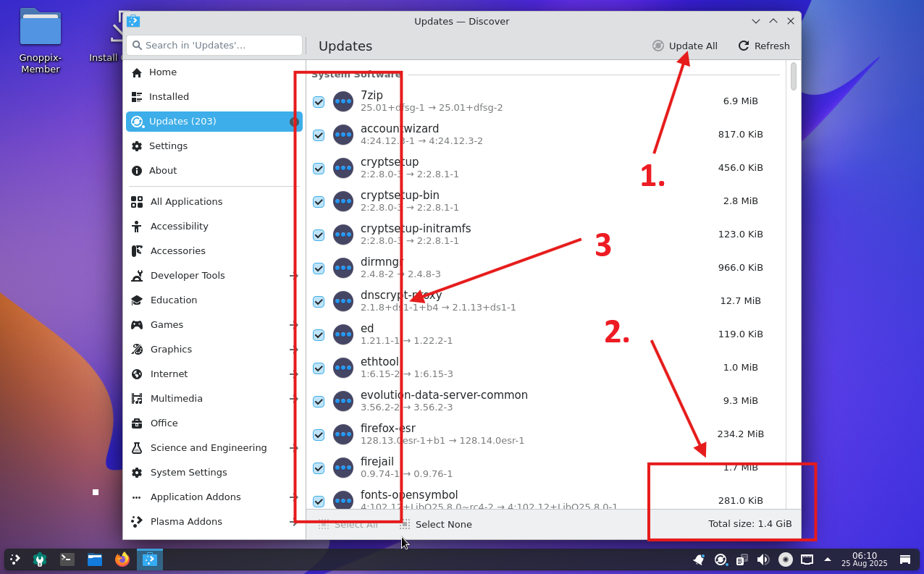Go to Settings in the sidebar
The image size is (924, 574).
point(168,146)
